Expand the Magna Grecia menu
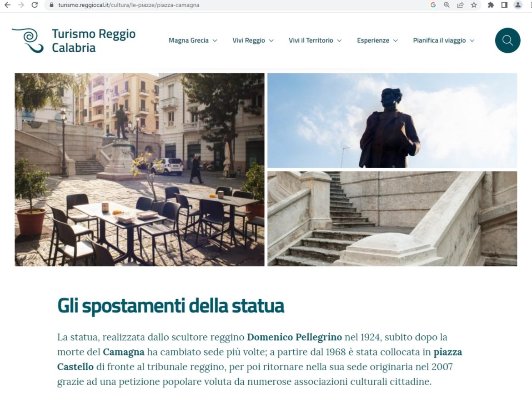Viewport: 532px width, 398px height. [193, 40]
